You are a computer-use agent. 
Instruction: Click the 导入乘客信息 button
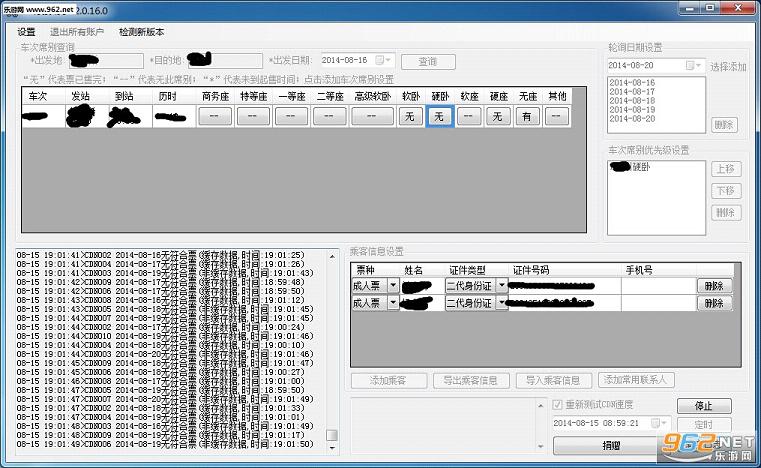coord(554,381)
